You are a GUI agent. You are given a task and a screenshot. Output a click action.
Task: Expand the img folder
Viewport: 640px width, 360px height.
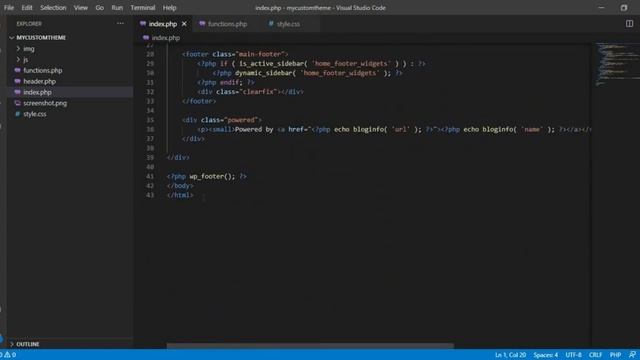pyautogui.click(x=29, y=49)
